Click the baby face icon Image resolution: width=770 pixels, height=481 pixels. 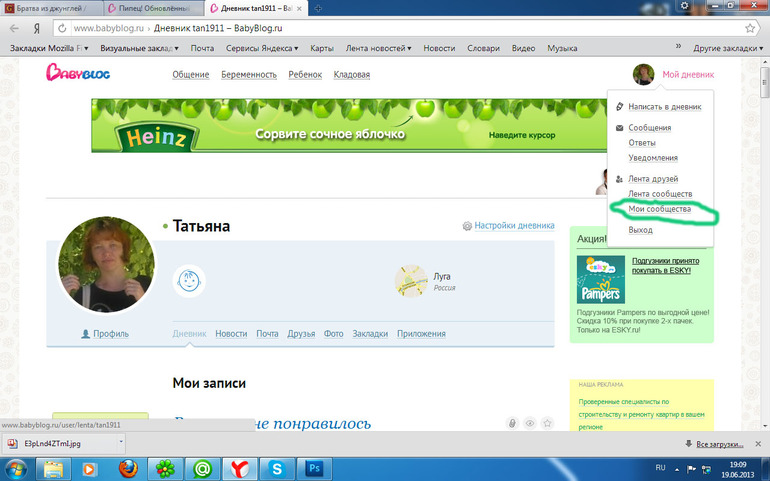[x=187, y=281]
